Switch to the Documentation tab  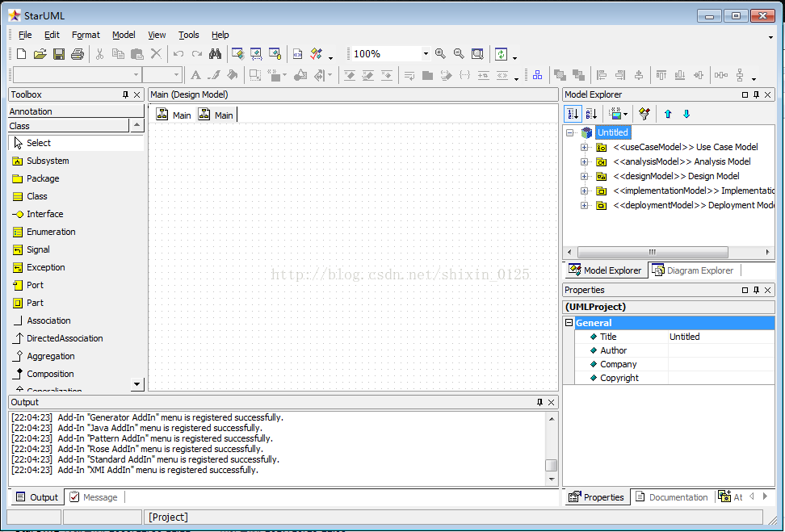pyautogui.click(x=672, y=497)
